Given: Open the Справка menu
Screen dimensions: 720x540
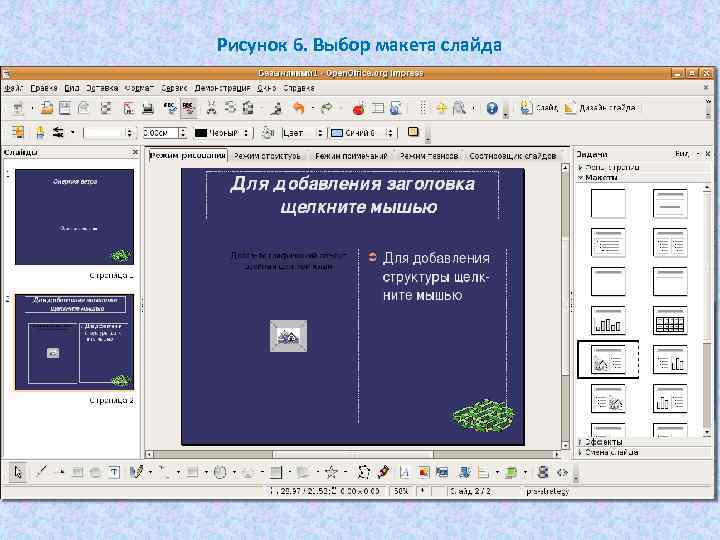Looking at the screenshot, I should pos(299,88).
